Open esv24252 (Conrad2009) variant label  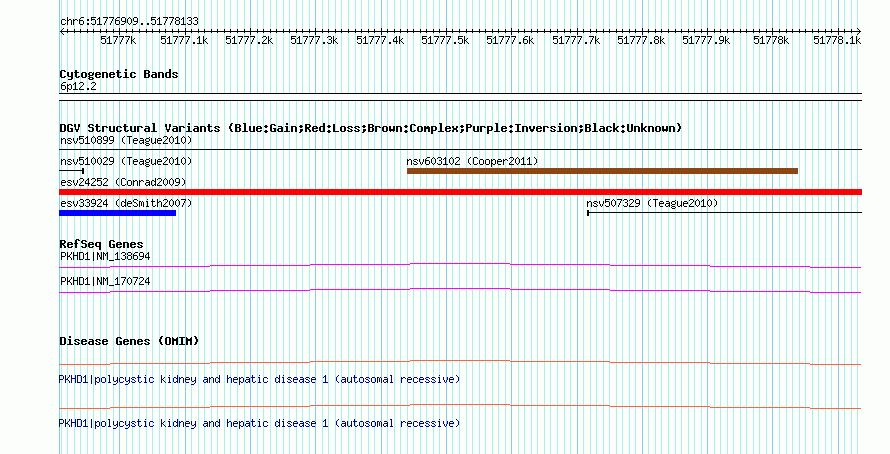click(x=123, y=182)
